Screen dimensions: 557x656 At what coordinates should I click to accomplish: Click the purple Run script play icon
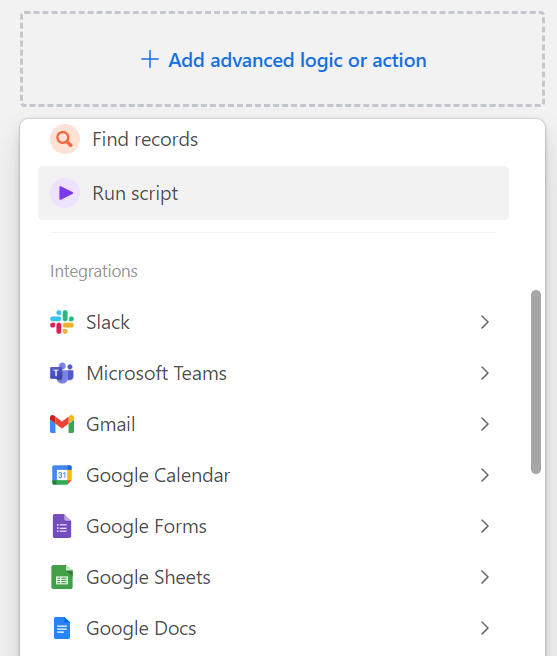65,193
